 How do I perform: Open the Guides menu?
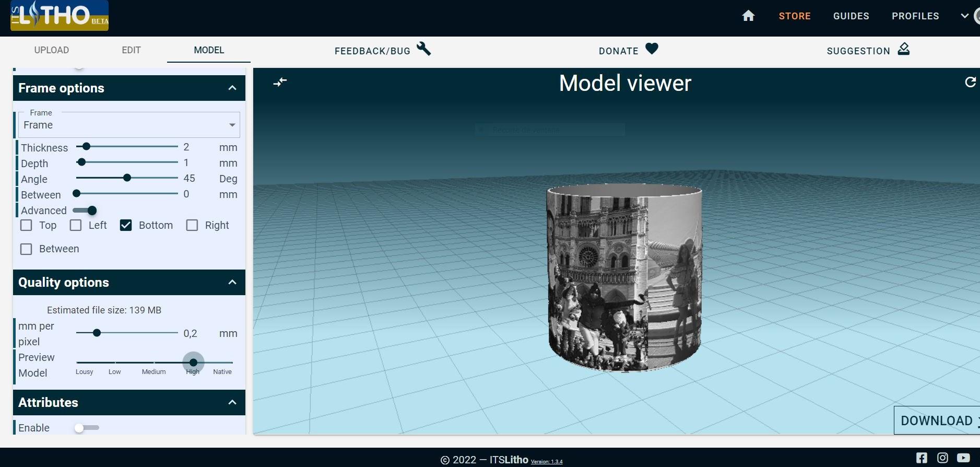point(851,16)
